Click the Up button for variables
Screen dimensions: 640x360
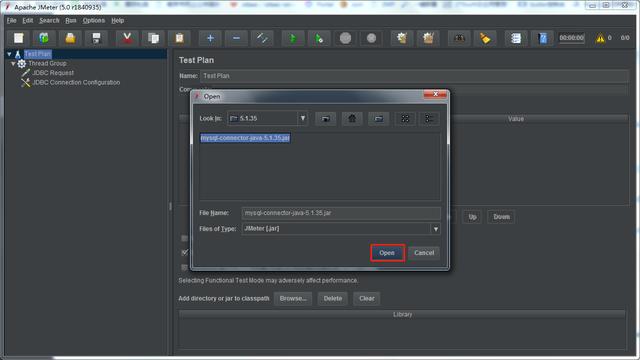[x=472, y=217]
